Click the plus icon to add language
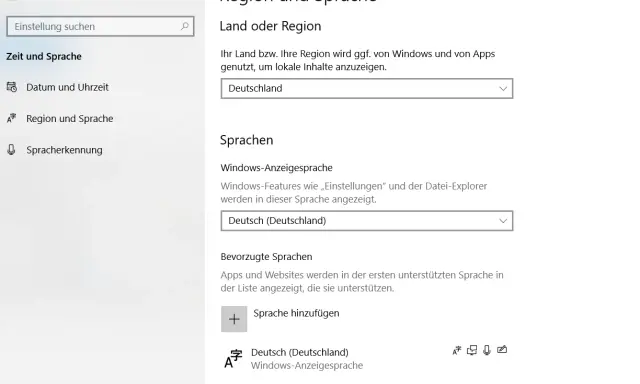 pos(234,319)
